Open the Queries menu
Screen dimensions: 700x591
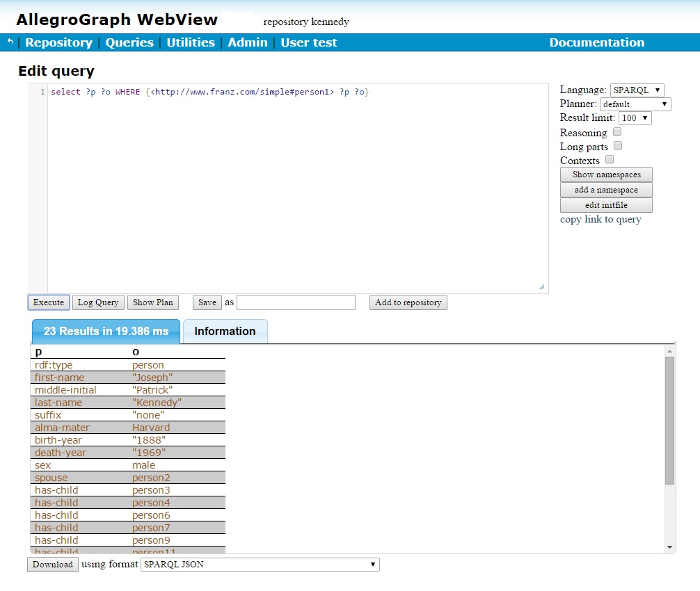(129, 42)
